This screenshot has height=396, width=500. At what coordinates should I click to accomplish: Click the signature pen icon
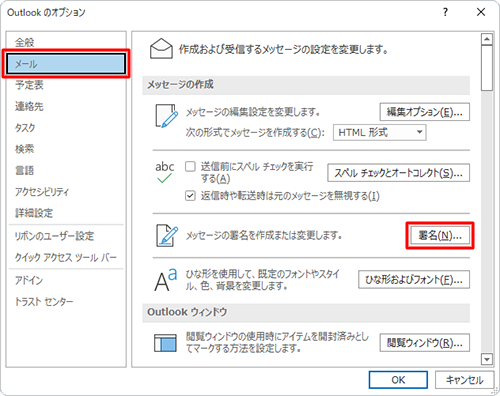pos(167,236)
